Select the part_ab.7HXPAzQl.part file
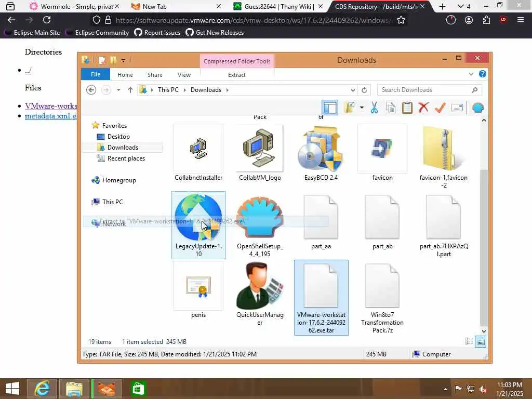The height and width of the screenshot is (399, 532). click(444, 225)
